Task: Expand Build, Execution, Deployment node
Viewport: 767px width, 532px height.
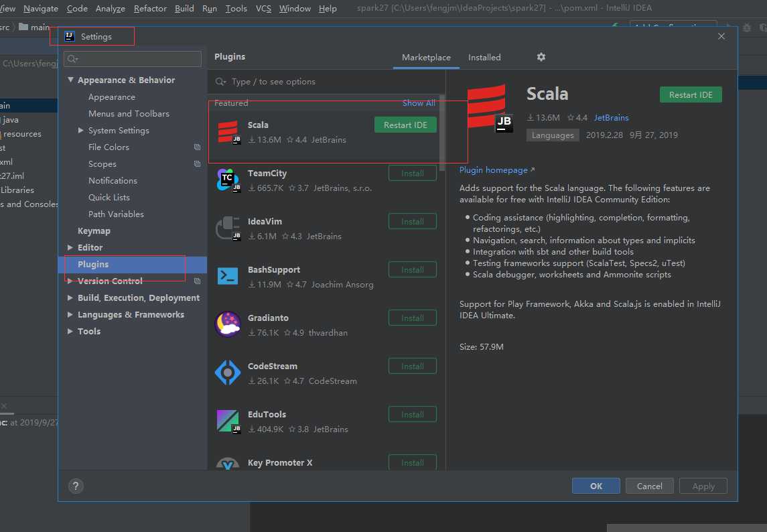Action: pos(70,297)
